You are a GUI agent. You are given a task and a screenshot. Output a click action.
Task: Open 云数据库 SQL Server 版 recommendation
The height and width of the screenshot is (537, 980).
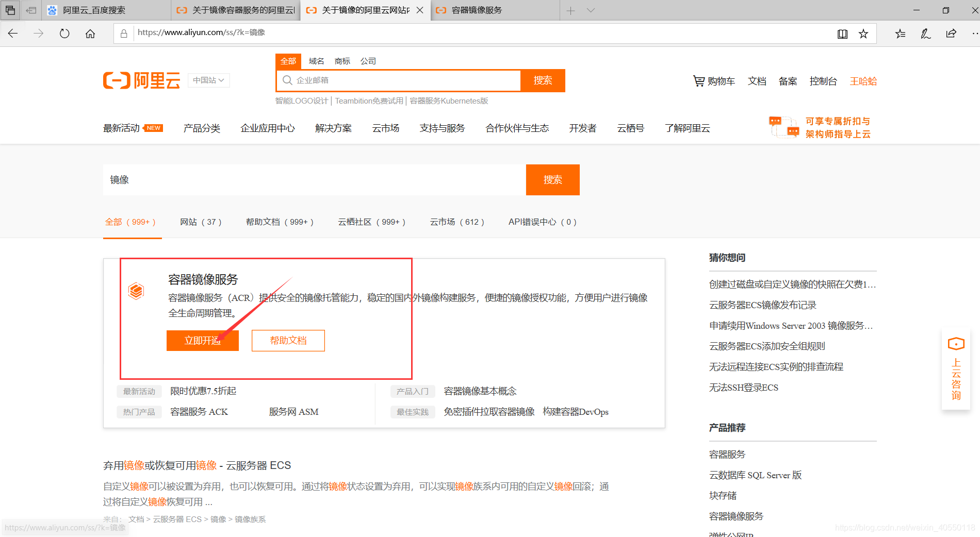(x=756, y=475)
